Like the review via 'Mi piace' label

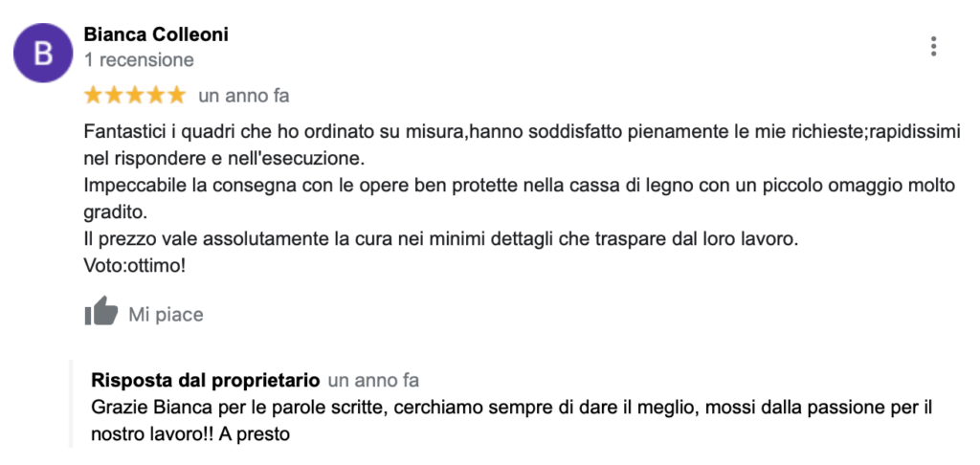point(166,315)
